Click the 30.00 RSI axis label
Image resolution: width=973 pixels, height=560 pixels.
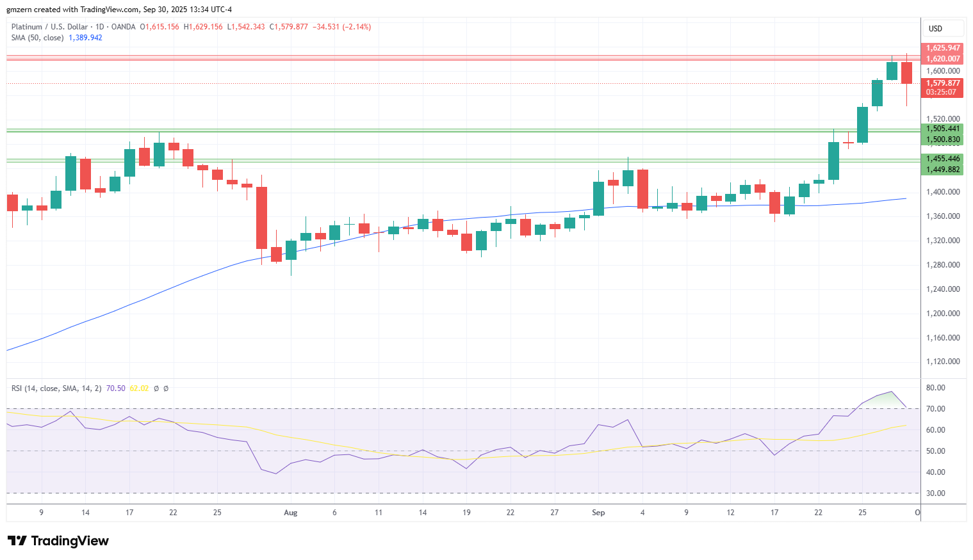(936, 493)
